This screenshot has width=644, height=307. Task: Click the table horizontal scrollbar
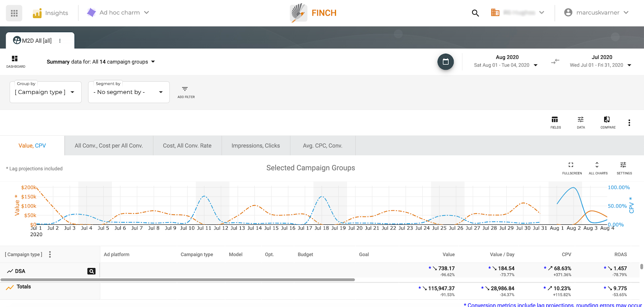[x=178, y=280]
